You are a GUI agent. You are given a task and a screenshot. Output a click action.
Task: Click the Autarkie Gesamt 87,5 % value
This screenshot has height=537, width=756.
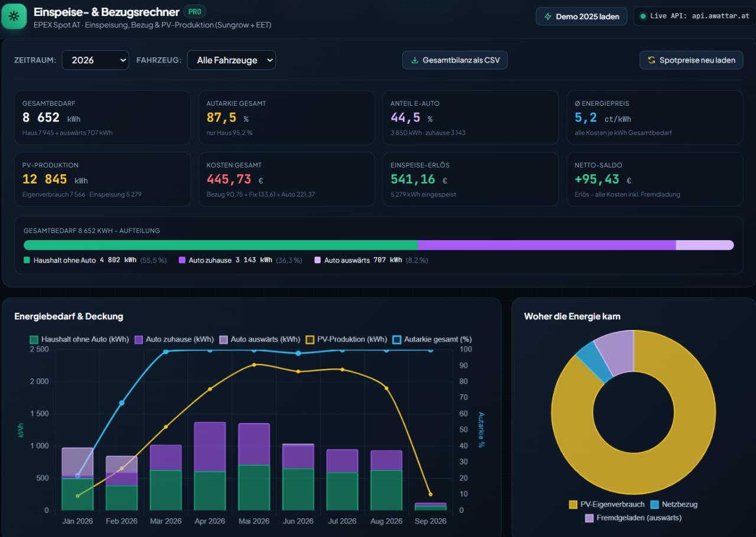click(x=227, y=118)
